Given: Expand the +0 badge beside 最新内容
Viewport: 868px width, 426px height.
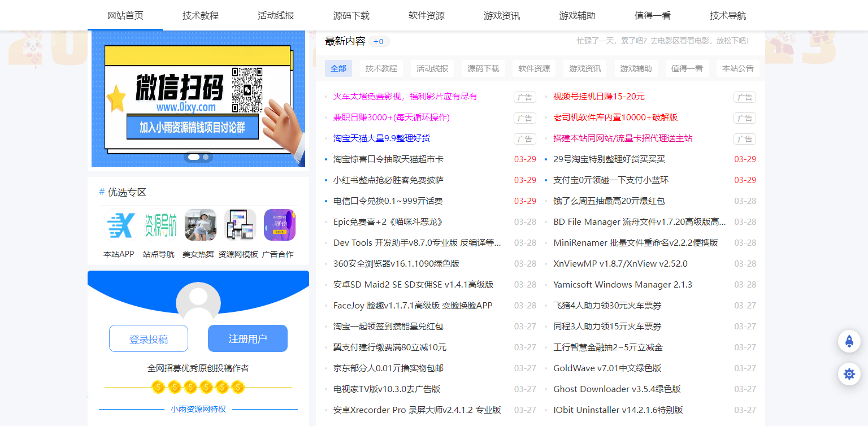Looking at the screenshot, I should pyautogui.click(x=378, y=40).
